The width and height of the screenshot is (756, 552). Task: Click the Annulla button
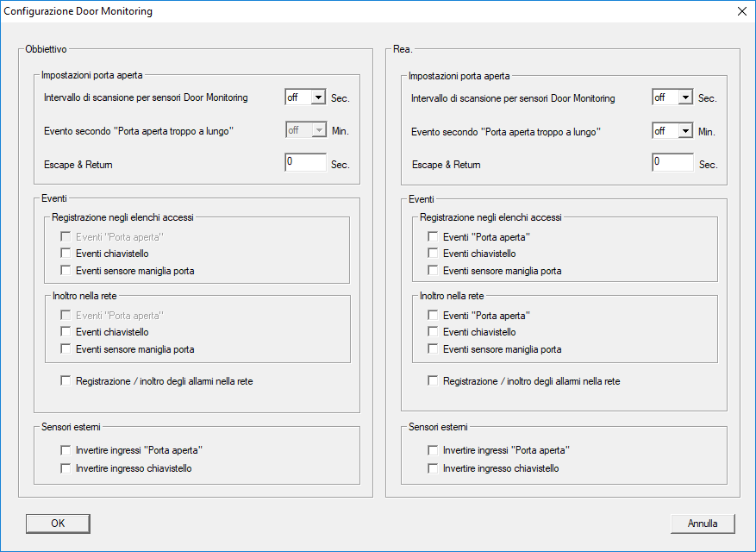click(x=703, y=524)
